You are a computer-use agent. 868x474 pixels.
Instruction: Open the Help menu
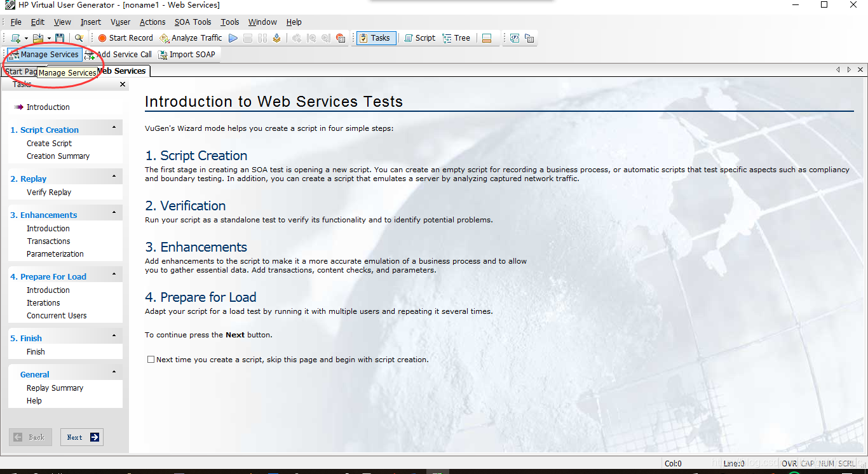point(294,22)
